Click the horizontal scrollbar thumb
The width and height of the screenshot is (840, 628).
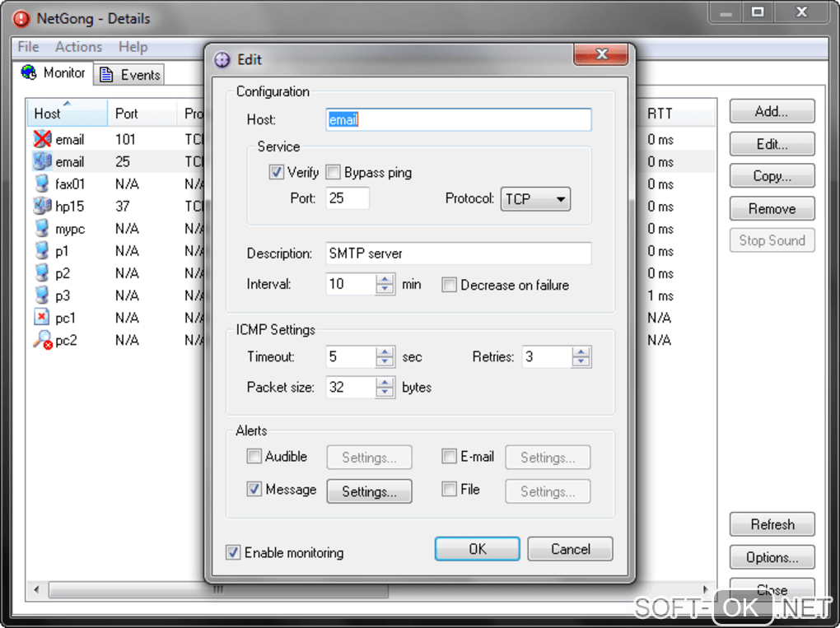pyautogui.click(x=218, y=589)
